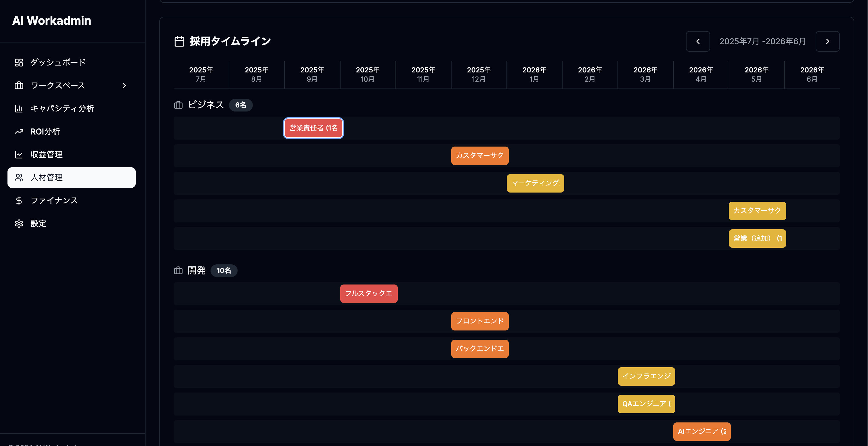Open the ROI分析 page

pos(71,132)
